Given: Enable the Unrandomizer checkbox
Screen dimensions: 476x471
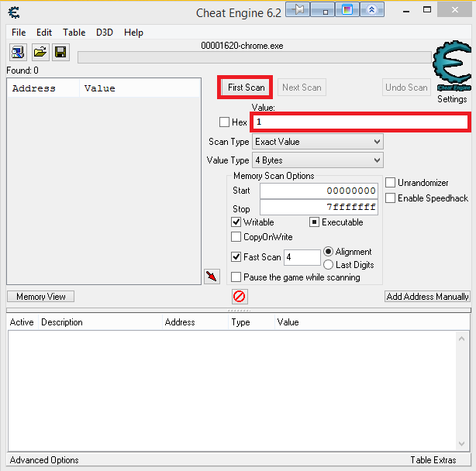Looking at the screenshot, I should 390,183.
